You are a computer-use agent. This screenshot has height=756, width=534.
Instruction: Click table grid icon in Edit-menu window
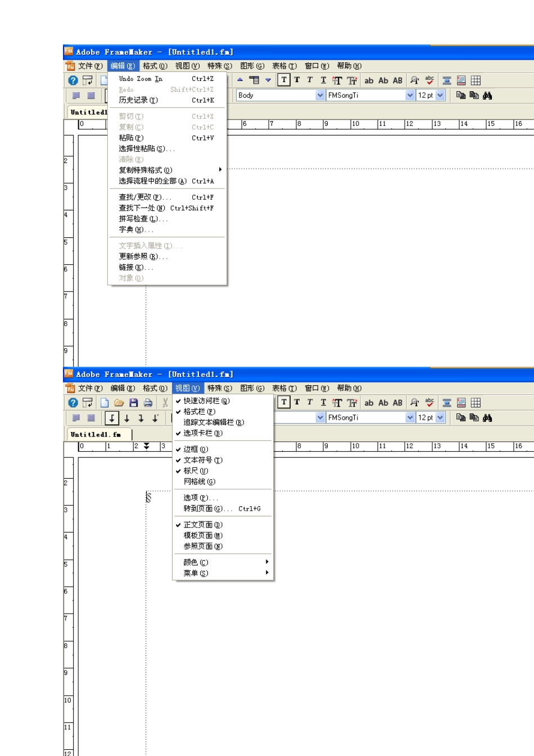coord(476,80)
